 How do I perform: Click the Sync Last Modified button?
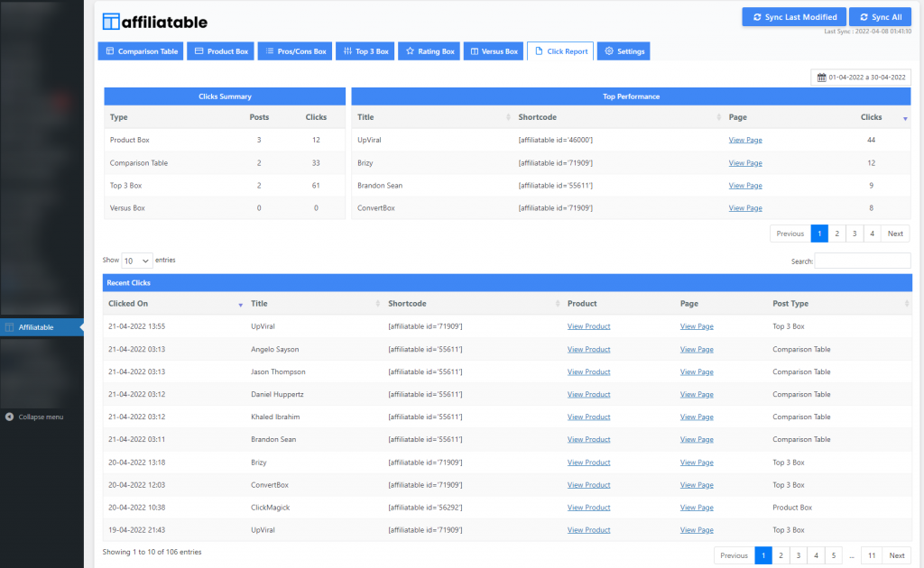pos(794,17)
